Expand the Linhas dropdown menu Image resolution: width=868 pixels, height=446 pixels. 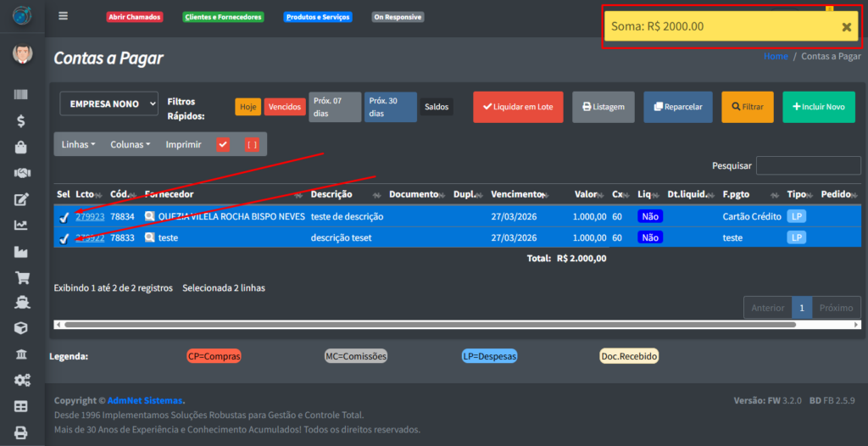[x=78, y=145]
